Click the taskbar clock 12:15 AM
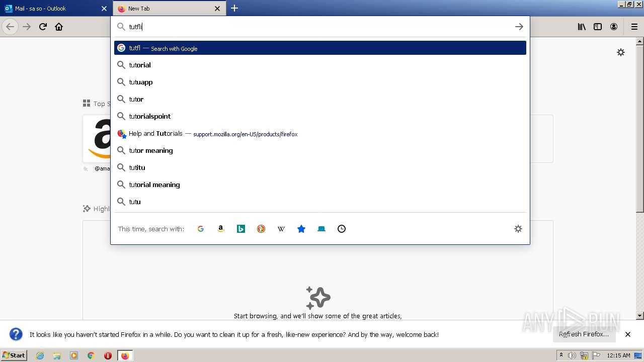Image resolution: width=644 pixels, height=362 pixels. click(x=618, y=355)
